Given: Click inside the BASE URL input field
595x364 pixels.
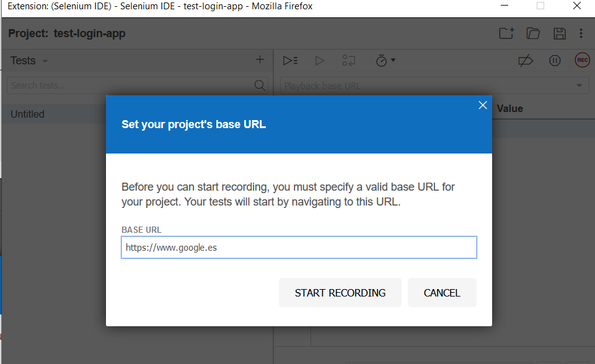Looking at the screenshot, I should (299, 247).
